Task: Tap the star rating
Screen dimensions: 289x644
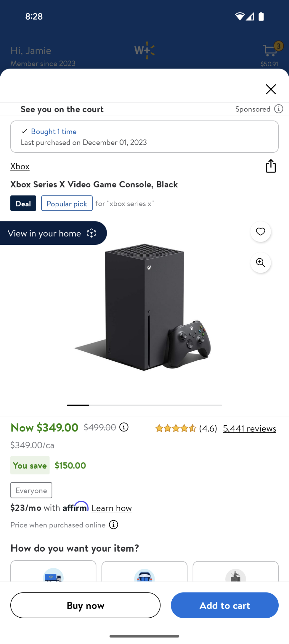Action: (x=176, y=428)
